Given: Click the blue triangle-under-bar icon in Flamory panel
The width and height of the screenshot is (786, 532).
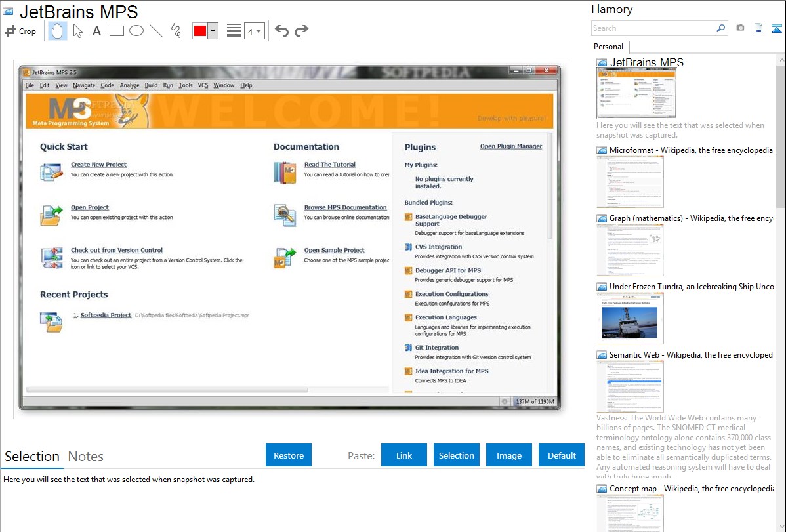Looking at the screenshot, I should [776, 28].
